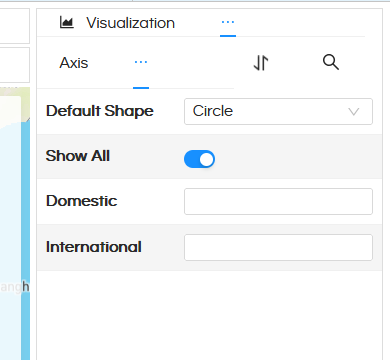Click the International label text
This screenshot has height=360, width=390.
(x=94, y=247)
